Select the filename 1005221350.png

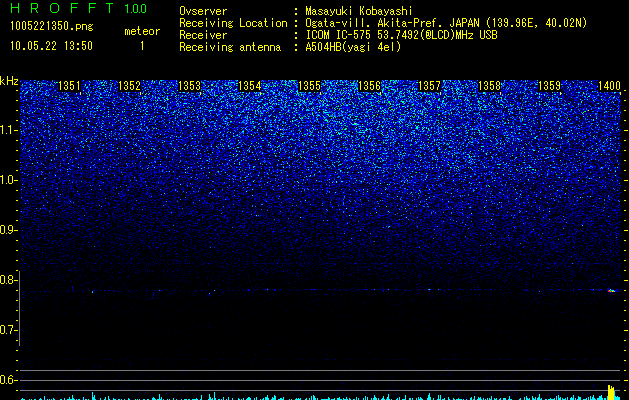tap(52, 27)
